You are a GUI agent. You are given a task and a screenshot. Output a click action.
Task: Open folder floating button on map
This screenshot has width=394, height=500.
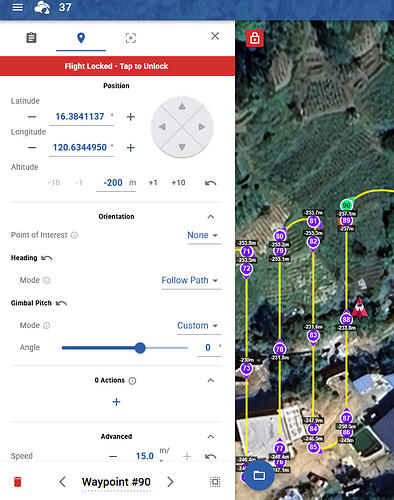pos(259,475)
